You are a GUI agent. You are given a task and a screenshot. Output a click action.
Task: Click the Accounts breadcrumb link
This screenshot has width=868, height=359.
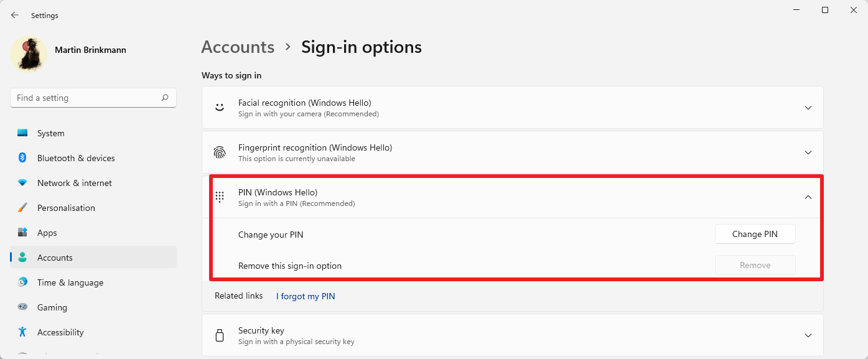238,47
